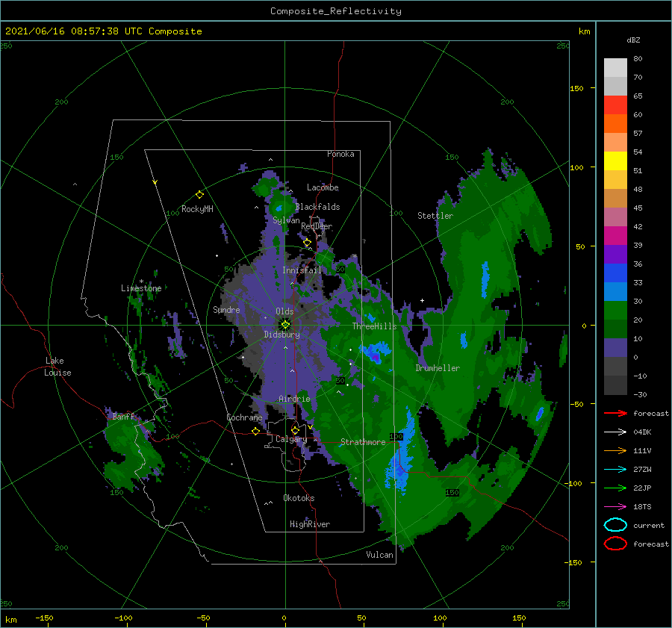The image size is (672, 628).
Task: Click the cyan current ellipse icon
Action: click(615, 525)
